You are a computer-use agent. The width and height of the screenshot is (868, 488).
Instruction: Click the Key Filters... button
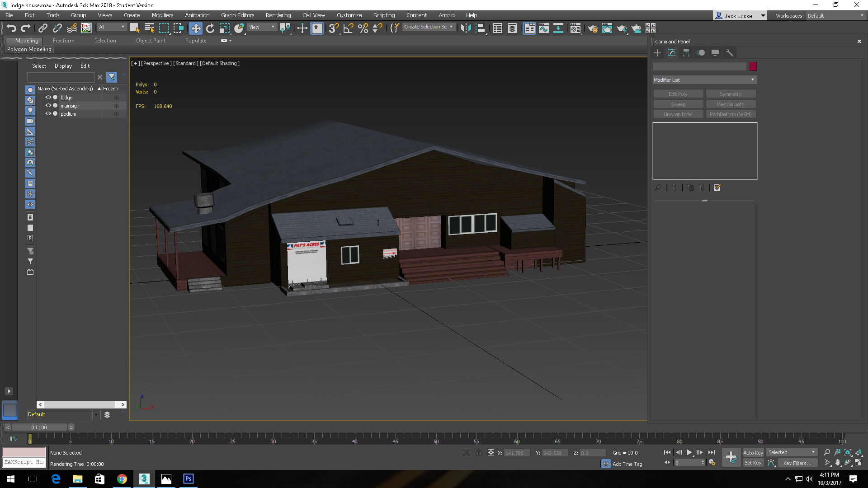click(x=797, y=463)
